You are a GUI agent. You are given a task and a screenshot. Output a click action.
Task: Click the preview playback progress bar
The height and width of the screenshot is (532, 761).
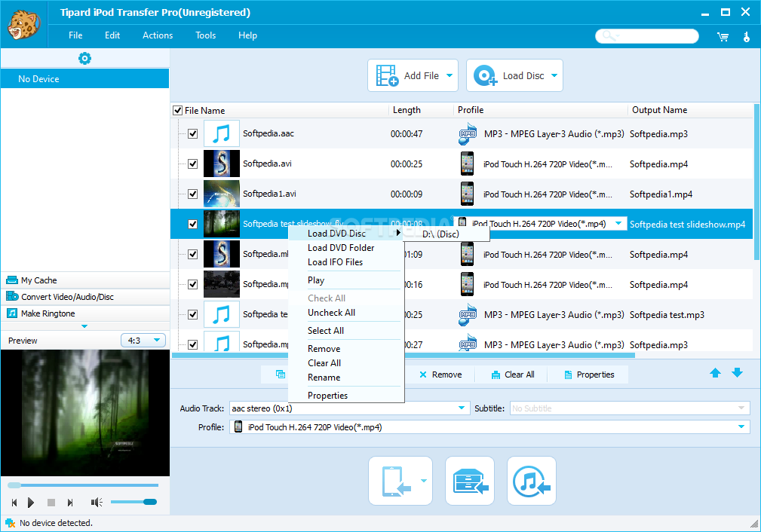click(x=82, y=485)
